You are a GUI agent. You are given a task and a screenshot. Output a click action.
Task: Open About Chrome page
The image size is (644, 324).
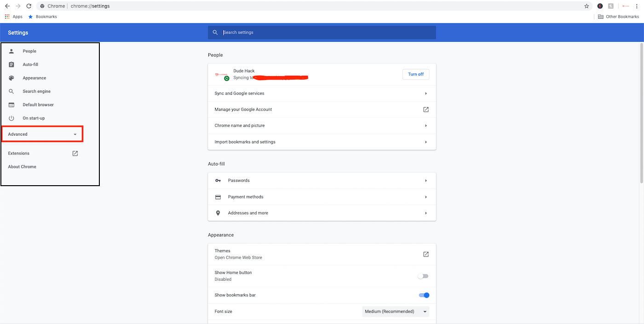click(x=22, y=167)
